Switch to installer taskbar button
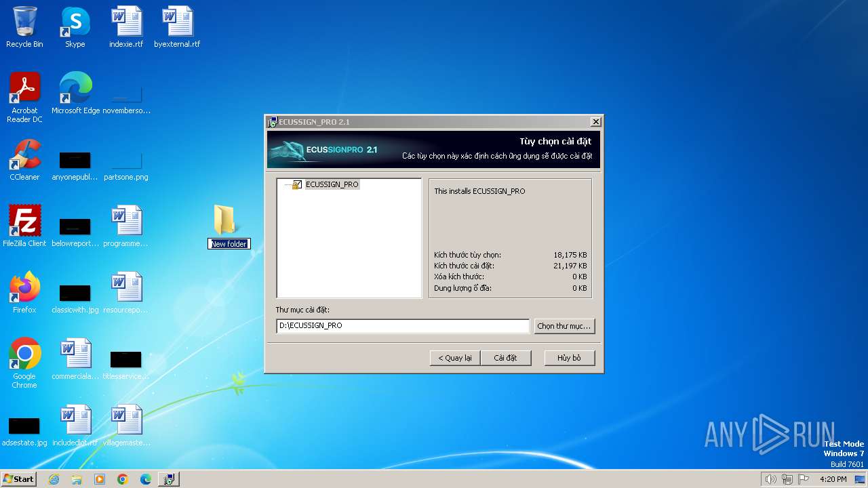The width and height of the screenshot is (868, 488). pos(168,479)
